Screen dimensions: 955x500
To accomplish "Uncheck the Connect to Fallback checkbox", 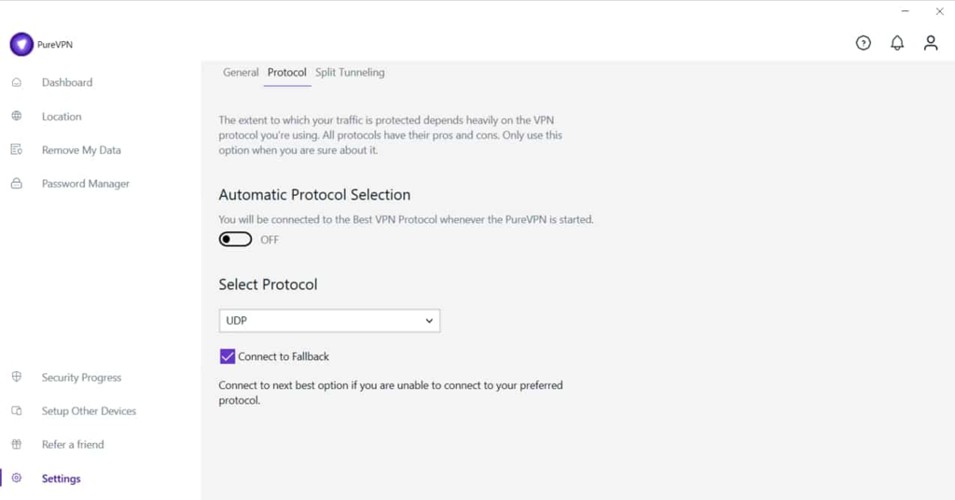I will [x=227, y=357].
